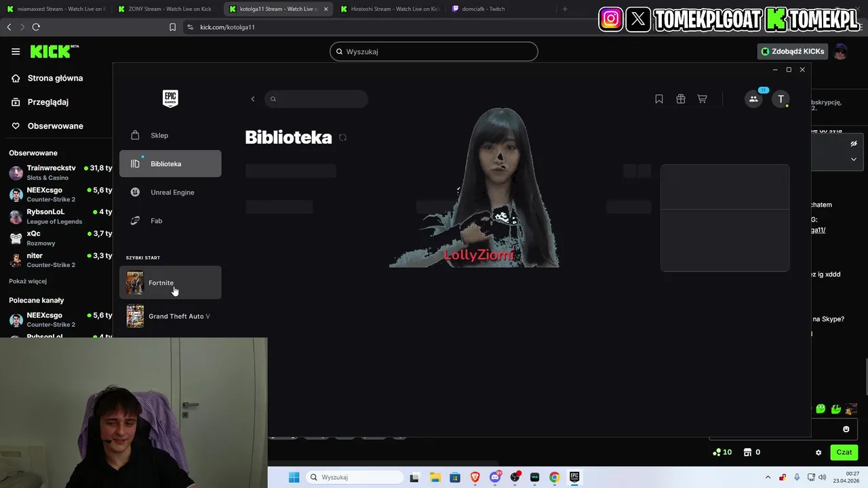Open File Explorer from taskbar
This screenshot has width=868, height=488.
435,477
